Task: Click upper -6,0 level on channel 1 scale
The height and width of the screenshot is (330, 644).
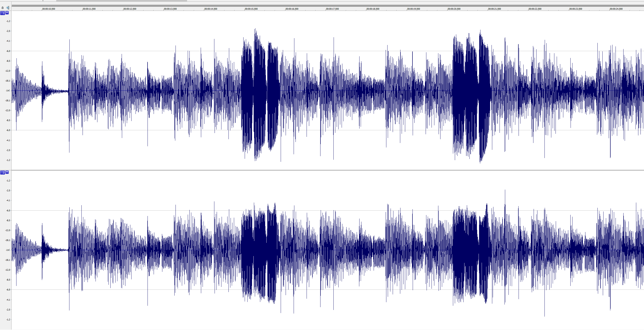Action: click(8, 51)
